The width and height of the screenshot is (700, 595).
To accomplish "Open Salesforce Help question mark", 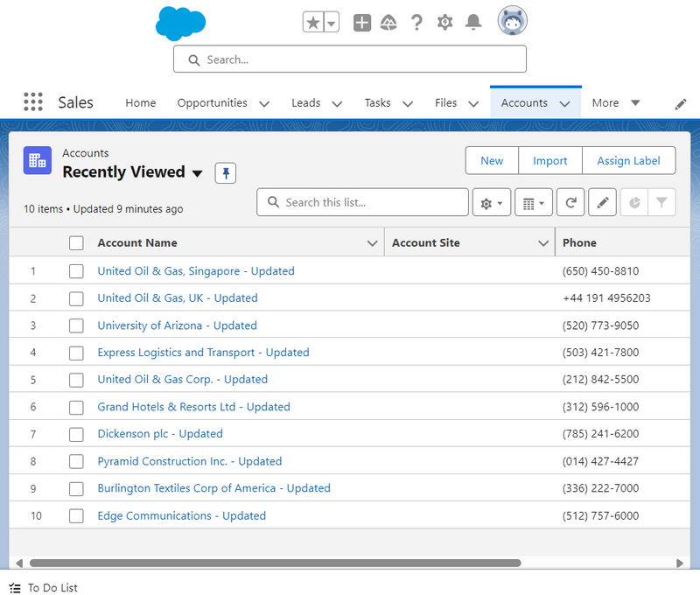I will [x=416, y=23].
